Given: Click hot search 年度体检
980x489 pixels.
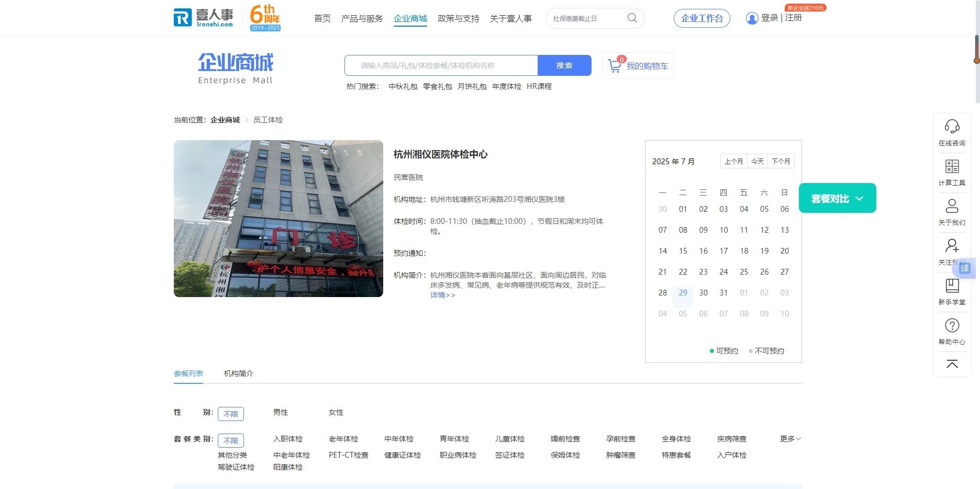Looking at the screenshot, I should tap(507, 86).
